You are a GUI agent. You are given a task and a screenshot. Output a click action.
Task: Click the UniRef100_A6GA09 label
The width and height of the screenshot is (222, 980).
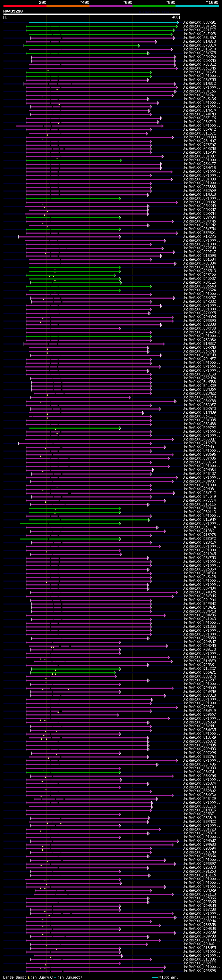pos(199,191)
